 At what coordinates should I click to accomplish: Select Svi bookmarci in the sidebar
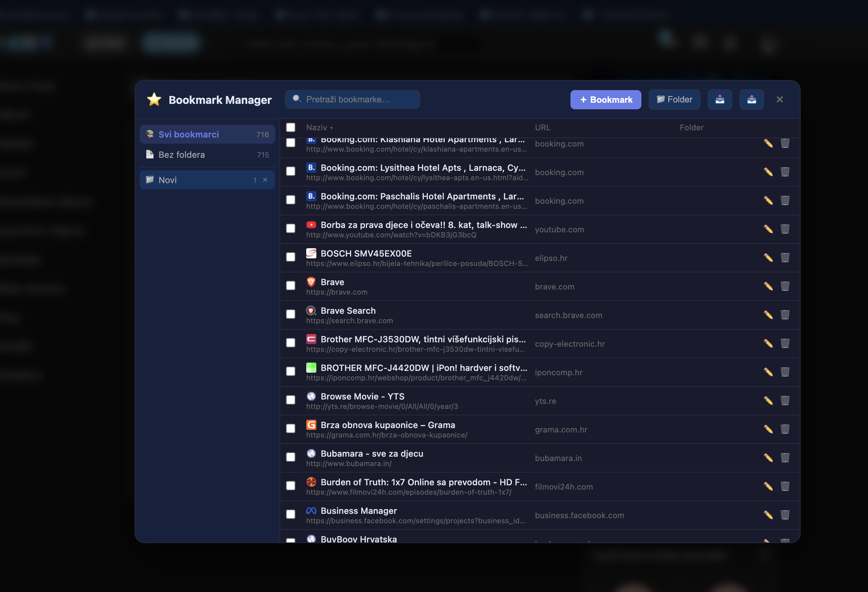(188, 134)
